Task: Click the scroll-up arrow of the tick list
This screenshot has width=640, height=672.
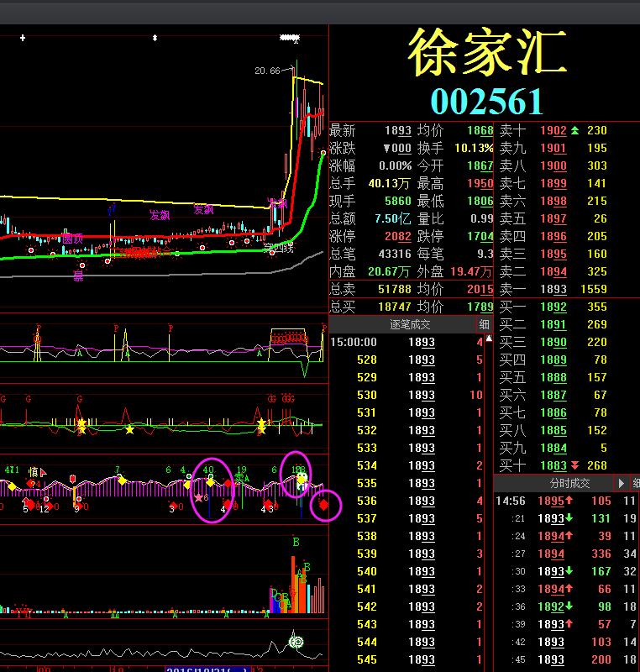Action: [x=489, y=339]
